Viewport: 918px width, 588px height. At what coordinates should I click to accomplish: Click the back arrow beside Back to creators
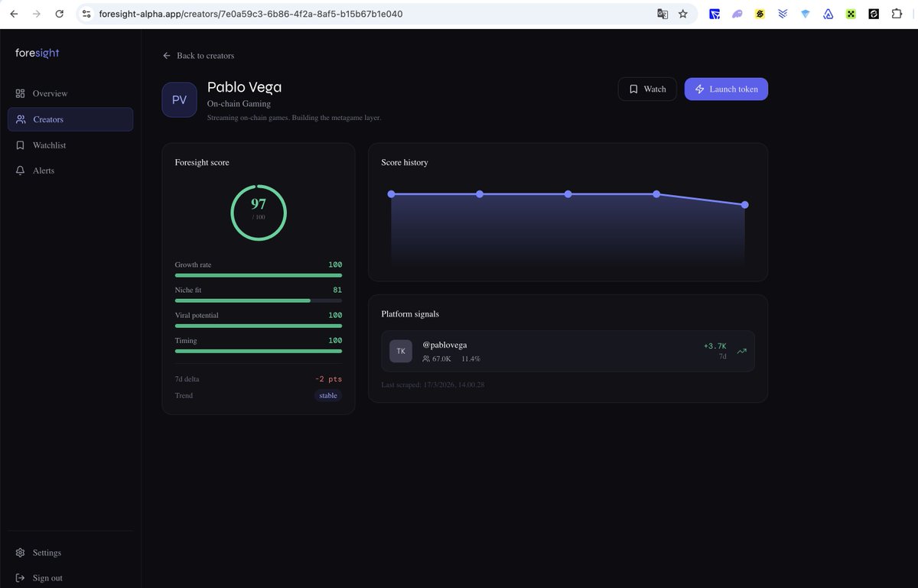pyautogui.click(x=167, y=56)
